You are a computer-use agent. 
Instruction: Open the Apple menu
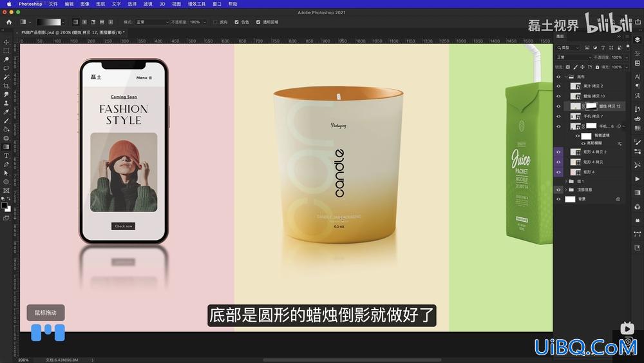coord(8,4)
